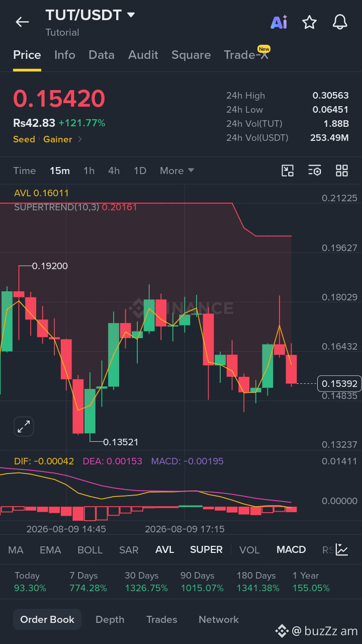Click the 2026-08-09 17:15 time label
This screenshot has height=644, width=362.
[185, 529]
